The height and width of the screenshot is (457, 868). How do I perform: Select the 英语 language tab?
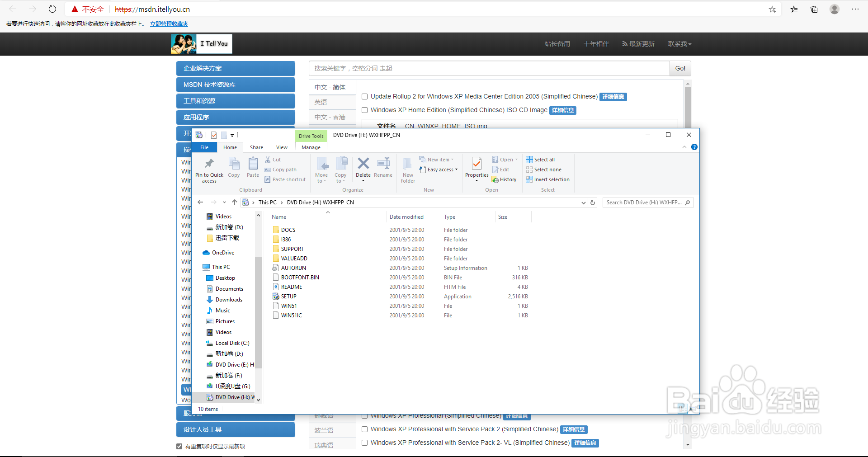[x=333, y=102]
